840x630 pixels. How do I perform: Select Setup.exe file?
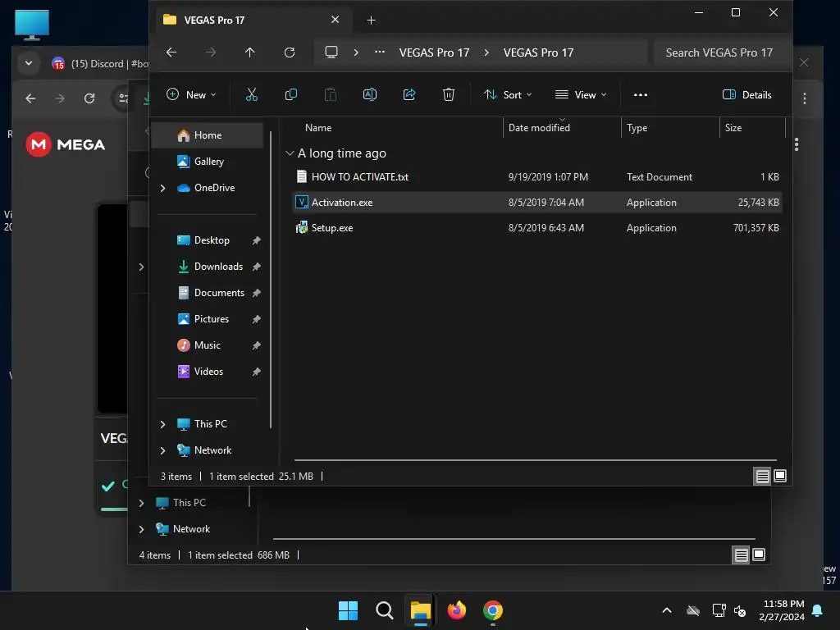[x=536, y=228]
